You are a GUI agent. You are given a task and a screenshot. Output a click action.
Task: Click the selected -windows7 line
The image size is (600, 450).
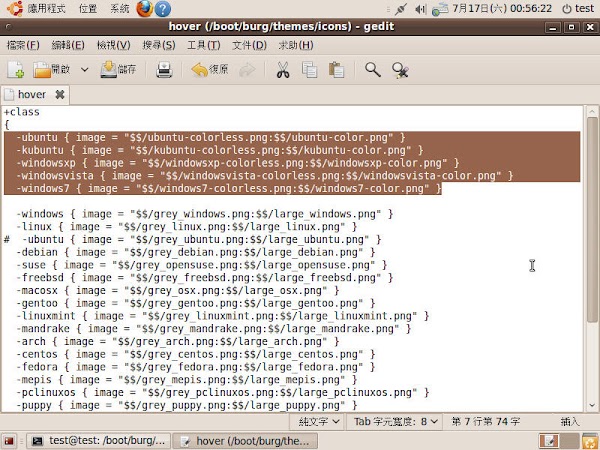click(x=229, y=189)
